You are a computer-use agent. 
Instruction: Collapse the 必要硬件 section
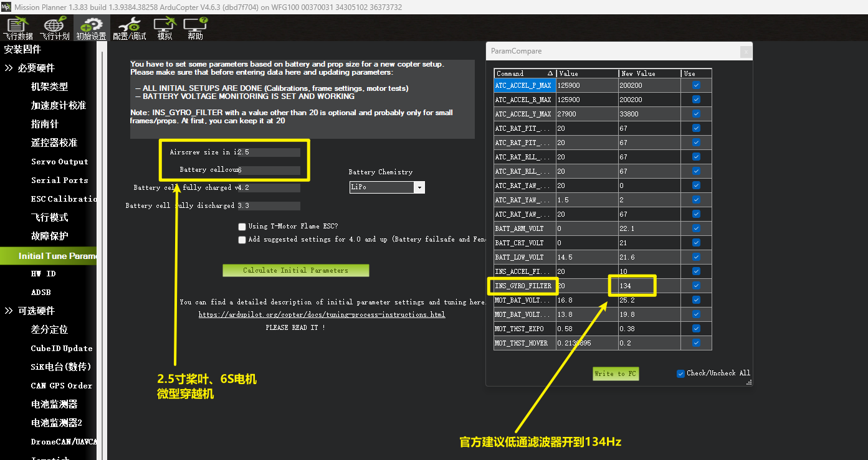click(x=9, y=68)
